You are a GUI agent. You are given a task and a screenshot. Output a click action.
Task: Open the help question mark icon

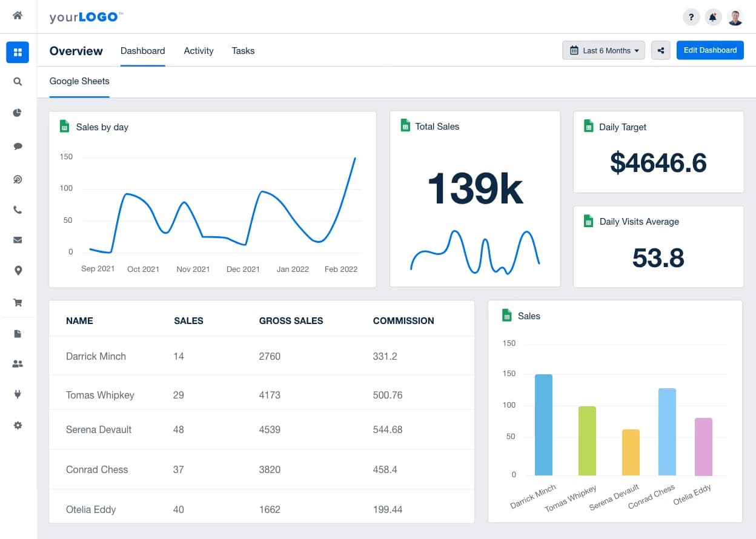point(691,18)
